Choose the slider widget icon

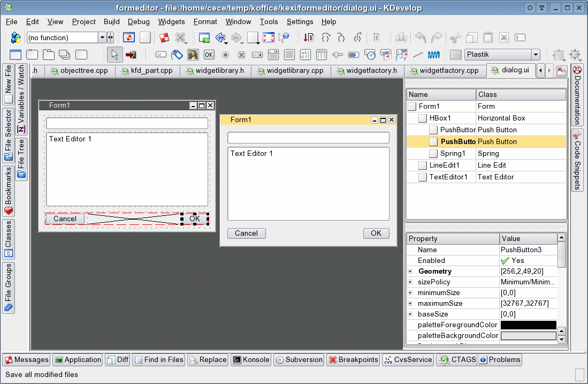338,55
